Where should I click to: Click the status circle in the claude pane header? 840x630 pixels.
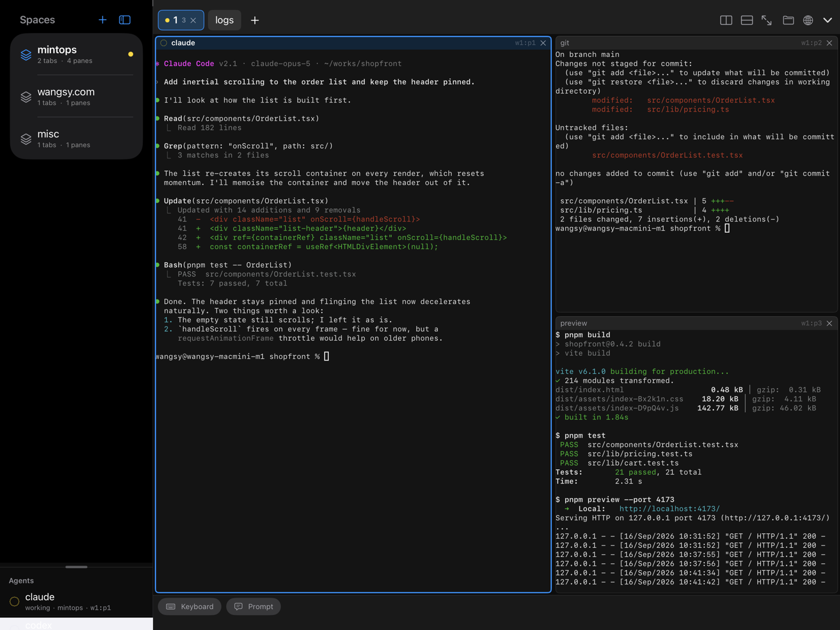[x=164, y=43]
